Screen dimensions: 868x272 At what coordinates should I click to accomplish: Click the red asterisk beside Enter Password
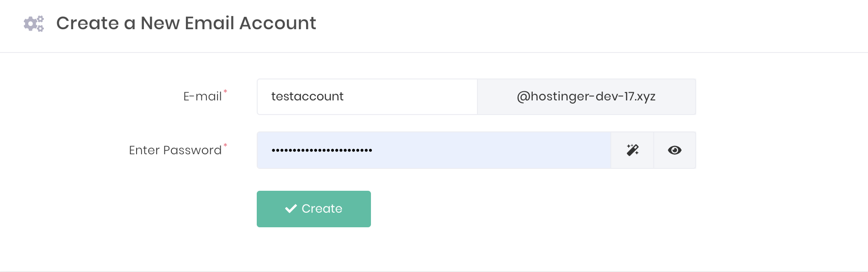click(225, 146)
